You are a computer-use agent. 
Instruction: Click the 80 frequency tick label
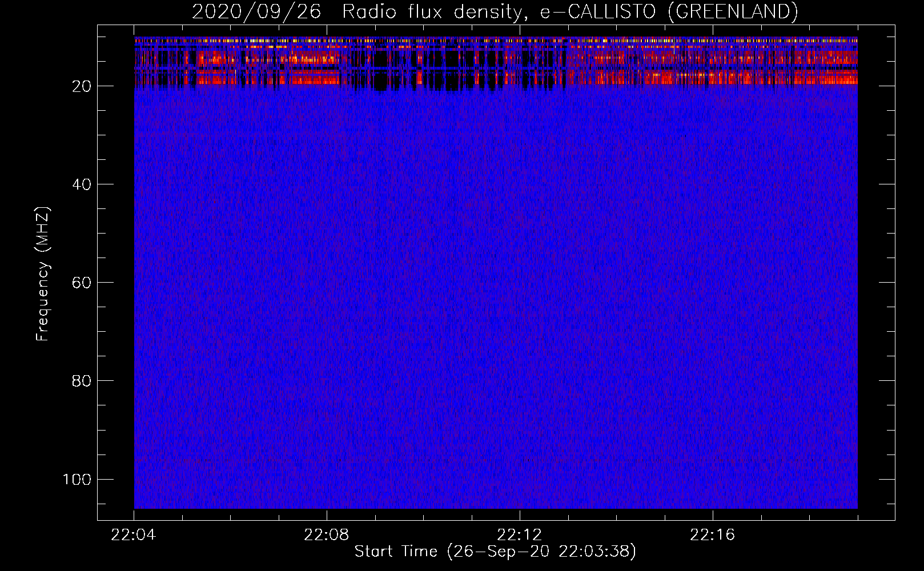(x=82, y=381)
